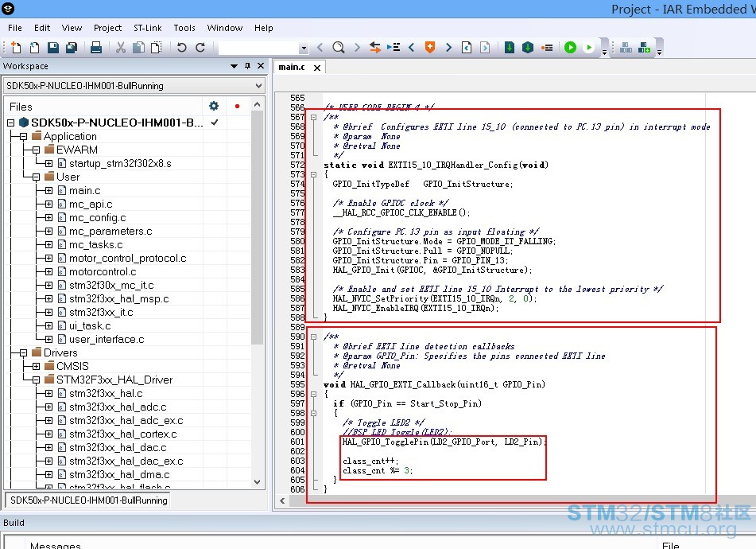The width and height of the screenshot is (756, 549).
Task: Click the Replace orange arrows icon
Action: pyautogui.click(x=375, y=47)
